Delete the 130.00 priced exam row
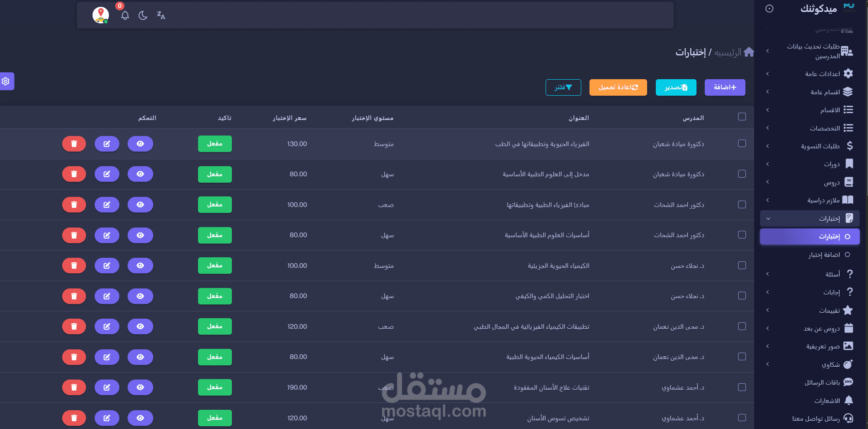The image size is (868, 429). 74,144
